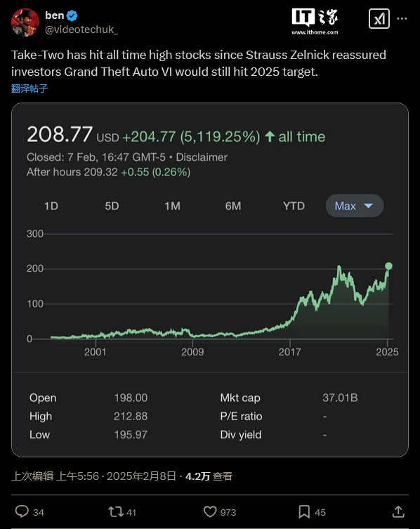Open the @videotechuk_ handle
Viewport: 420px width, 529px height.
coord(81,30)
